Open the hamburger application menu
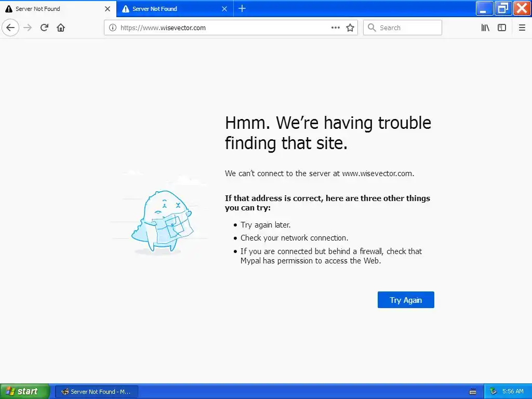 coord(522,28)
